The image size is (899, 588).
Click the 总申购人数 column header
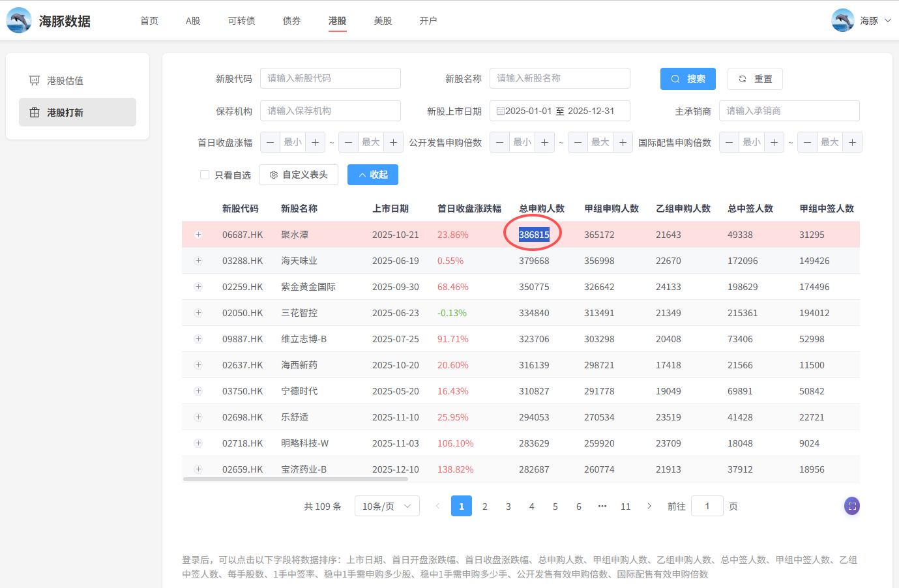[542, 209]
